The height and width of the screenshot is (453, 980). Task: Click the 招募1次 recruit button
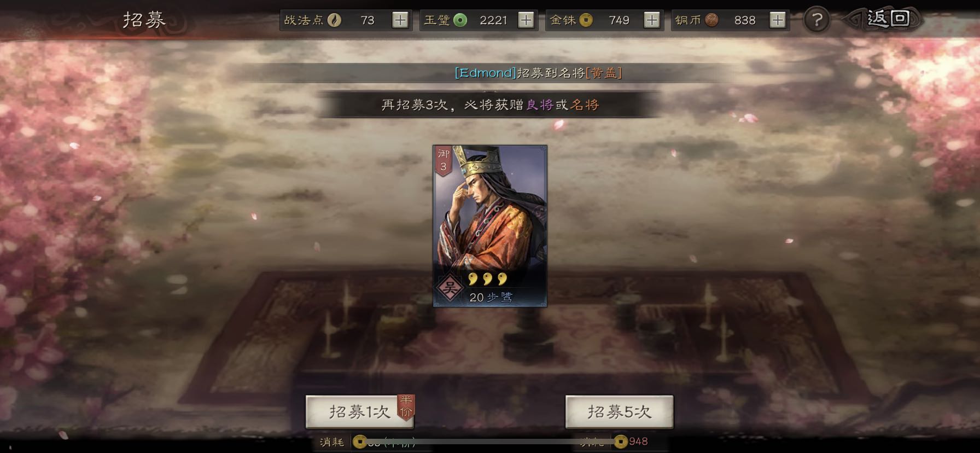[359, 411]
